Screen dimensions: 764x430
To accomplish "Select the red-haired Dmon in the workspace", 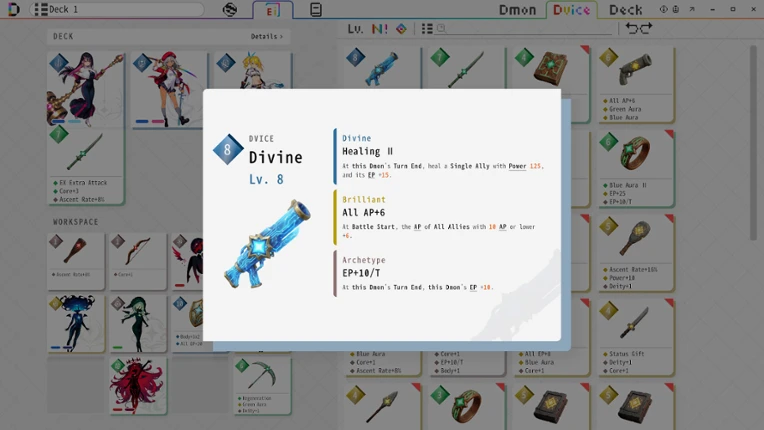I will 138,386.
